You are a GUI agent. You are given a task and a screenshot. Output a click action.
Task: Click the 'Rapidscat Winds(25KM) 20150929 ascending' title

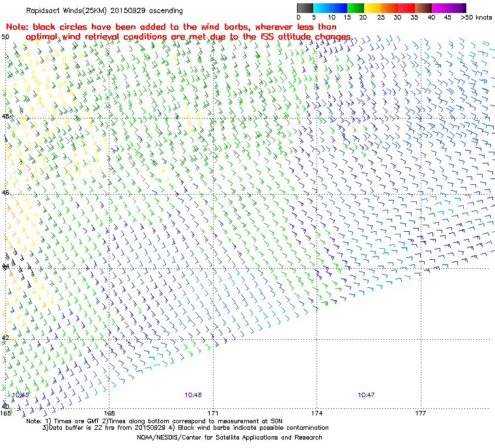104,10
